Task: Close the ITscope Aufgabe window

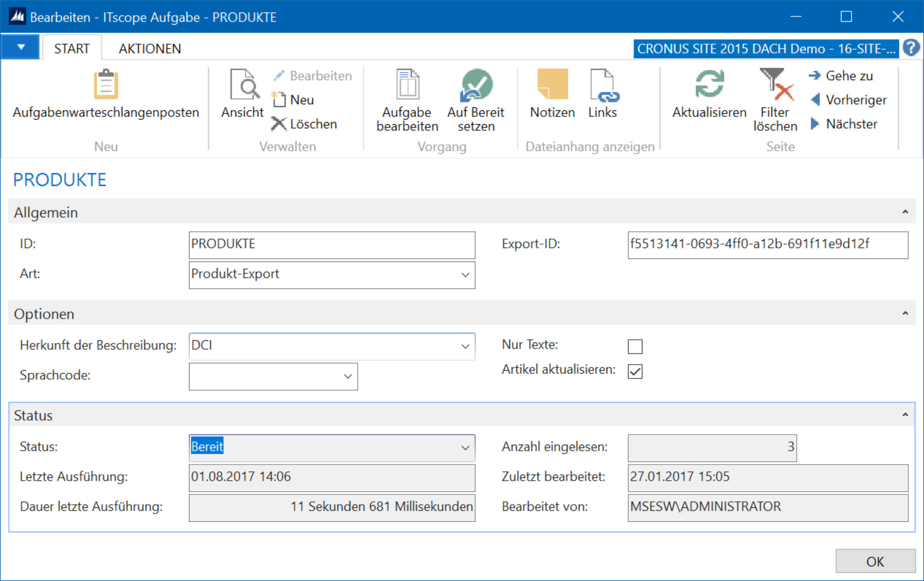Action: [x=898, y=17]
